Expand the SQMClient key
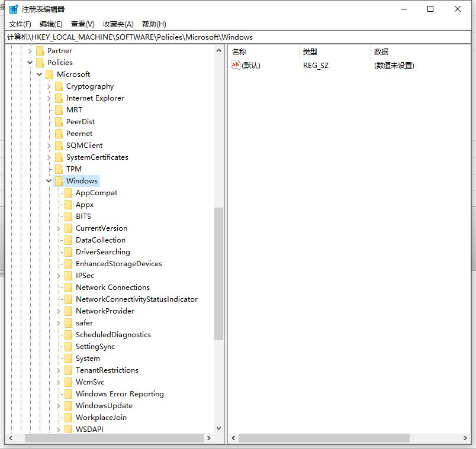 (x=49, y=146)
